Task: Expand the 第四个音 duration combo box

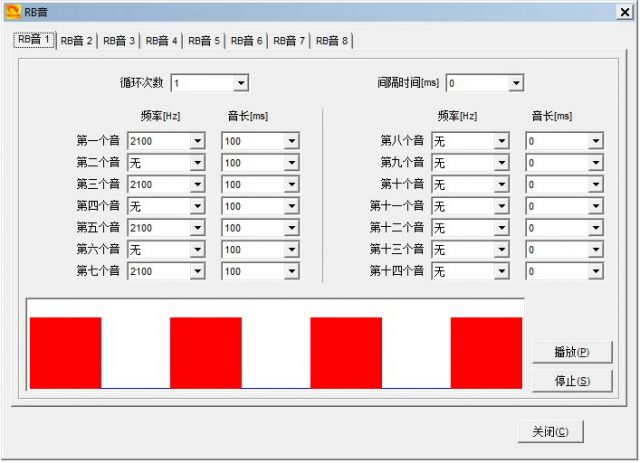Action: tap(291, 206)
